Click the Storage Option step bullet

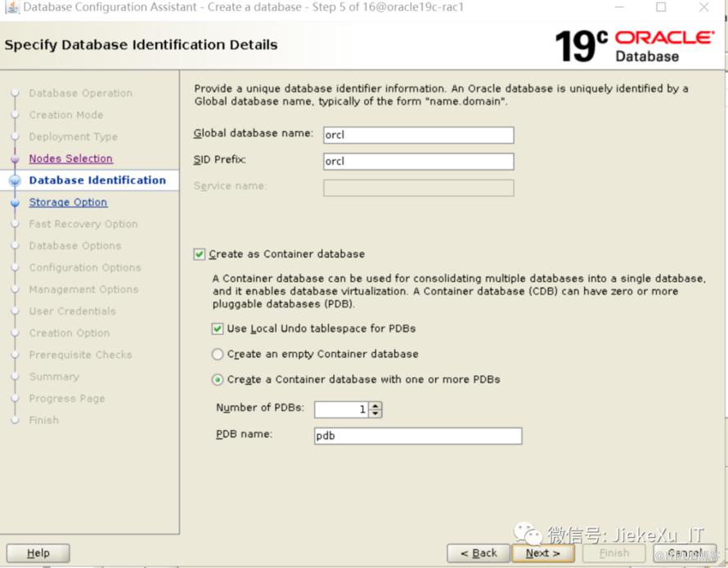point(15,203)
